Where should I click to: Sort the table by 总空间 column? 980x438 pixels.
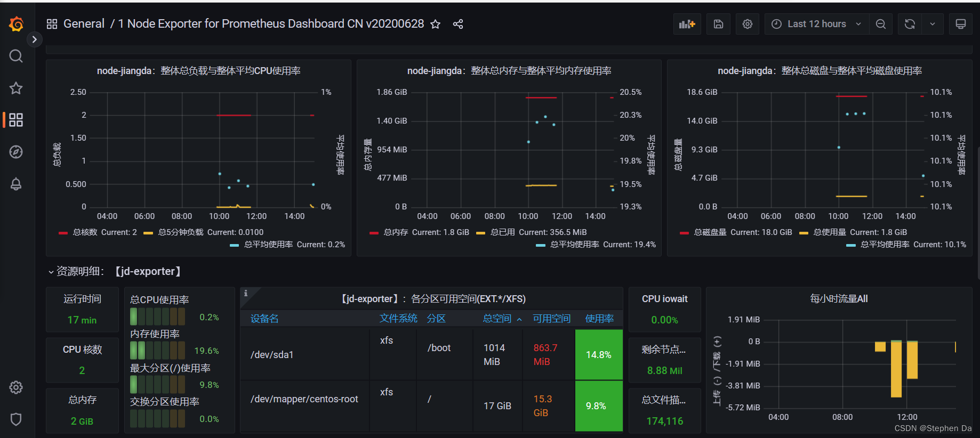coord(497,319)
